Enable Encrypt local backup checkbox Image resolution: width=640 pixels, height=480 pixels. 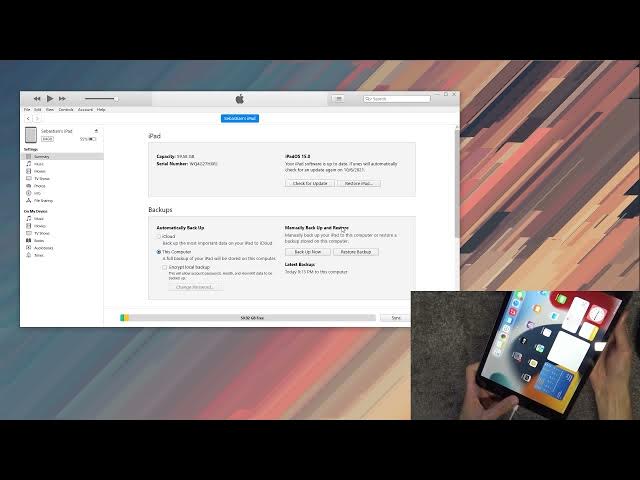click(x=164, y=267)
